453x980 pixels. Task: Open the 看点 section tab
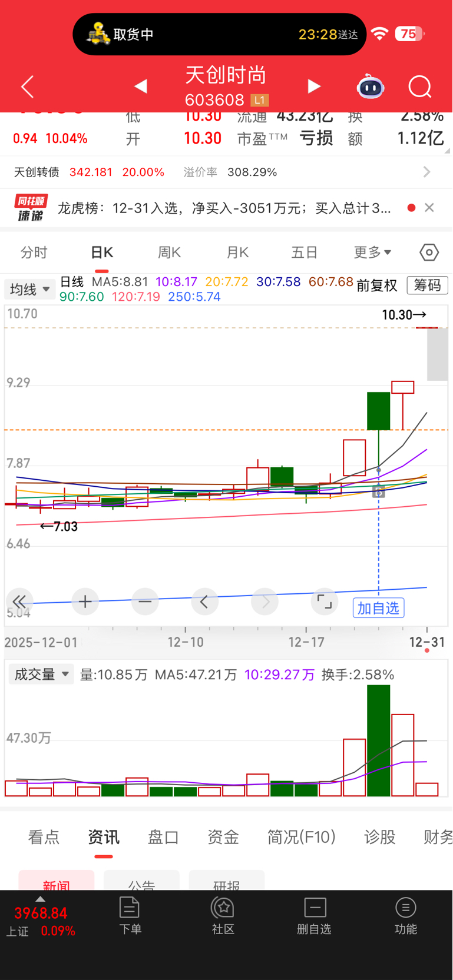pos(44,837)
